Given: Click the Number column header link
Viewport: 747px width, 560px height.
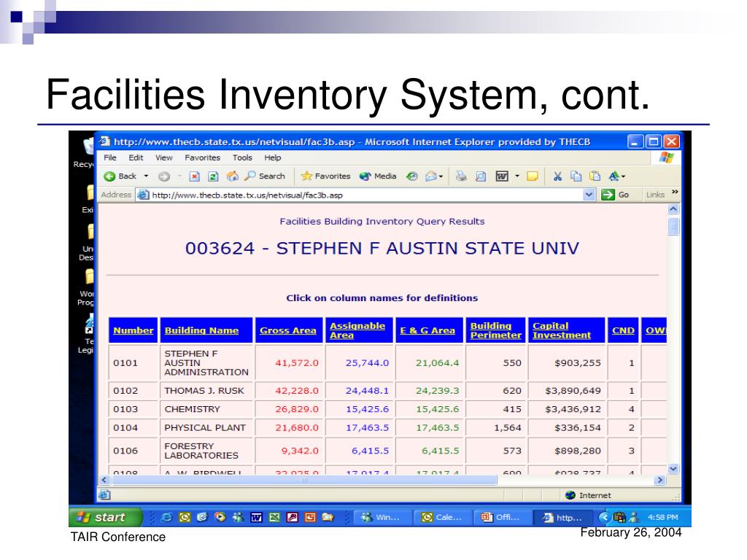Looking at the screenshot, I should [x=133, y=330].
